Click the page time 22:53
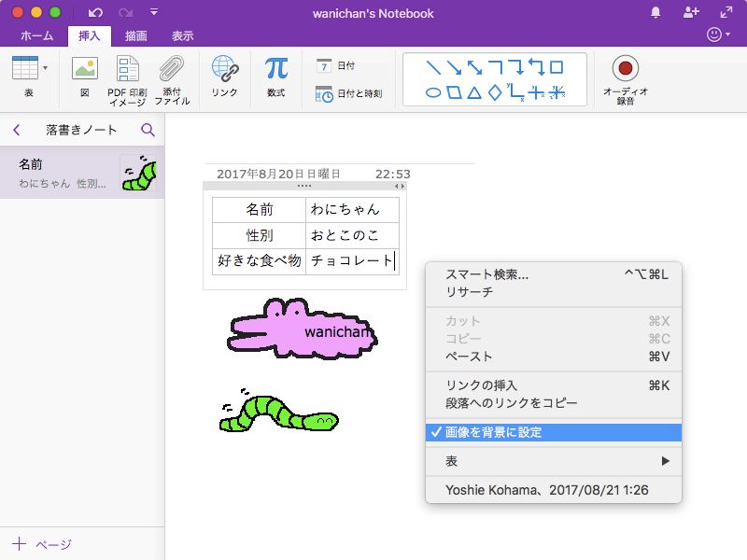Screen dimensions: 747x560 [x=392, y=175]
